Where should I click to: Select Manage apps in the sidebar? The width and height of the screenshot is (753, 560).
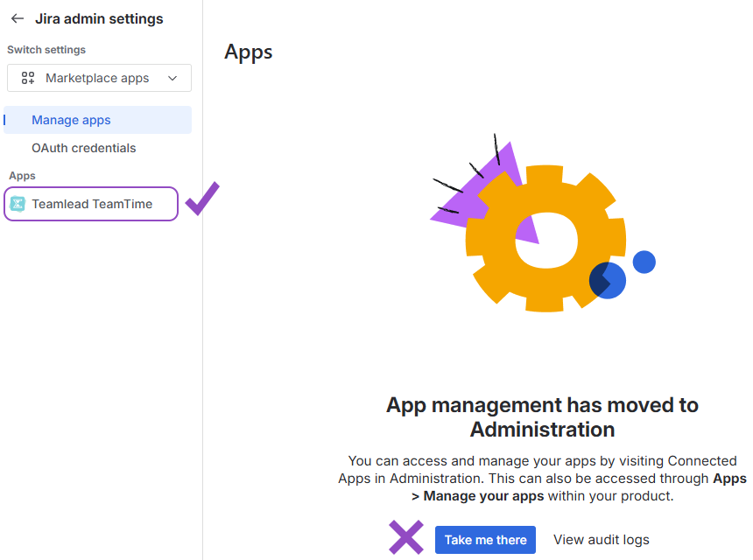click(x=71, y=120)
